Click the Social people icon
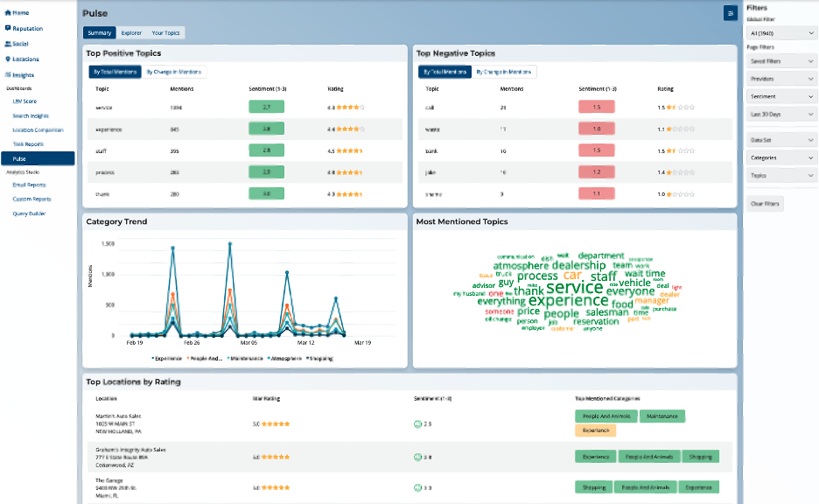The height and width of the screenshot is (504, 819). [8, 43]
